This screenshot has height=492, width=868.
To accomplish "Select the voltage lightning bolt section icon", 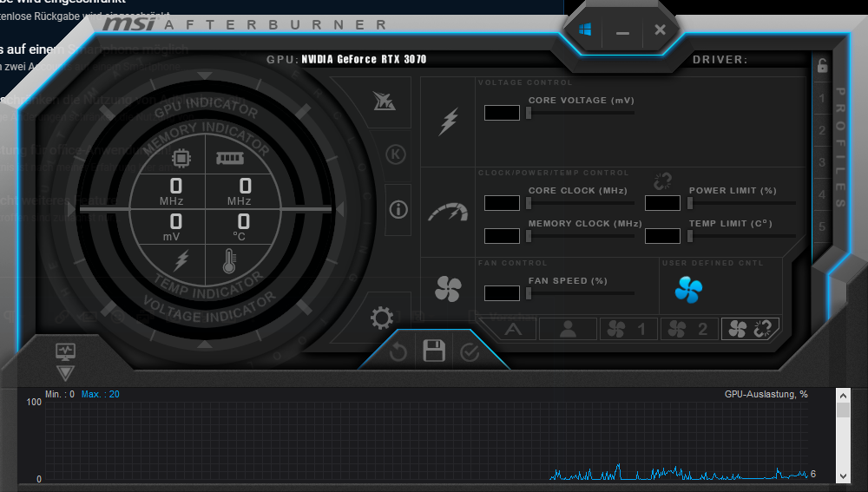I will (449, 121).
